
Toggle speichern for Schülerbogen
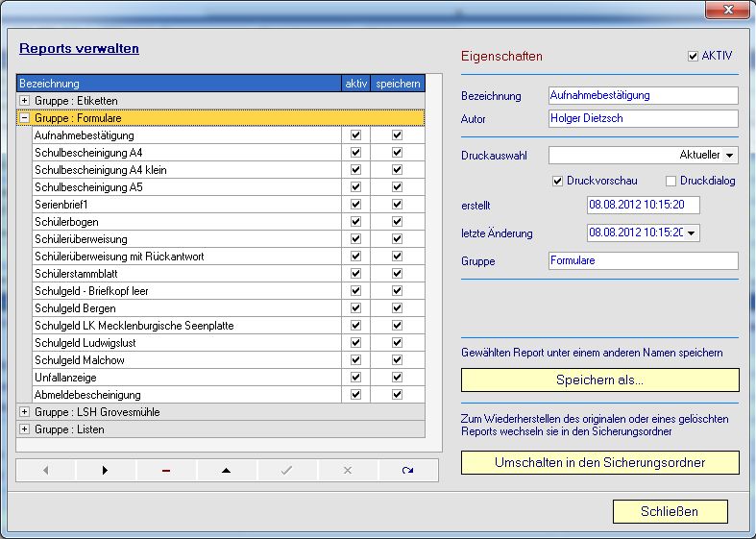coord(398,222)
